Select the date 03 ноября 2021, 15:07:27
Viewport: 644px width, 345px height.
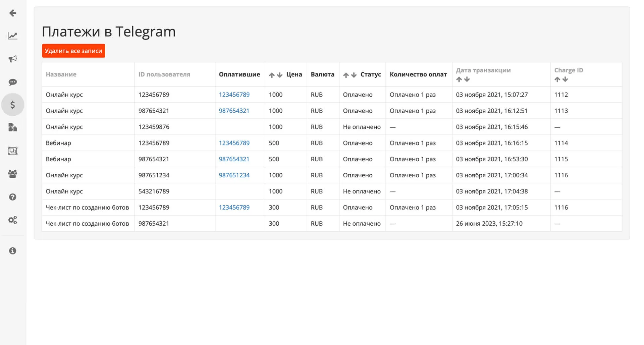pyautogui.click(x=492, y=95)
